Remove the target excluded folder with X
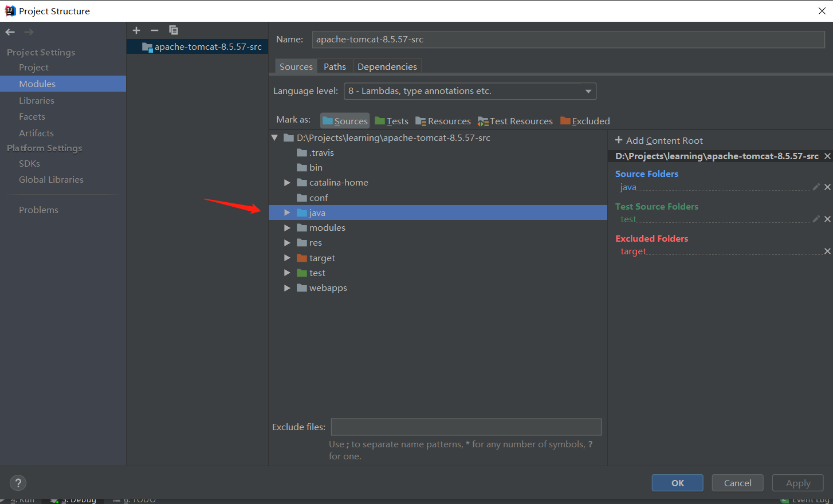This screenshot has width=833, height=504. click(x=827, y=251)
